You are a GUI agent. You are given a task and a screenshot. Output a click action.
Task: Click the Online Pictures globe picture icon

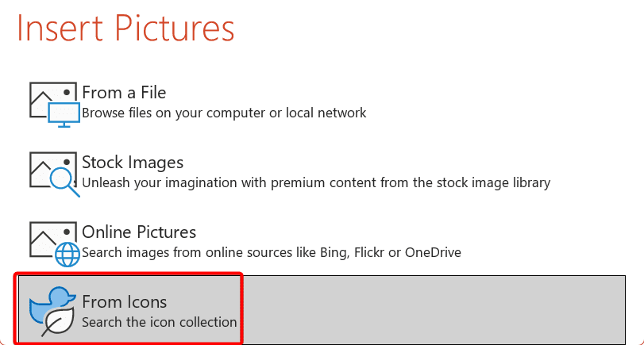pos(55,244)
